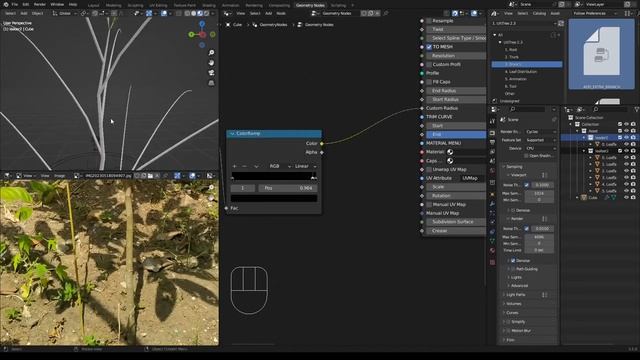This screenshot has height=360, width=640.
Task: Collapse the ColorRamp node header chevron
Action: [x=232, y=133]
